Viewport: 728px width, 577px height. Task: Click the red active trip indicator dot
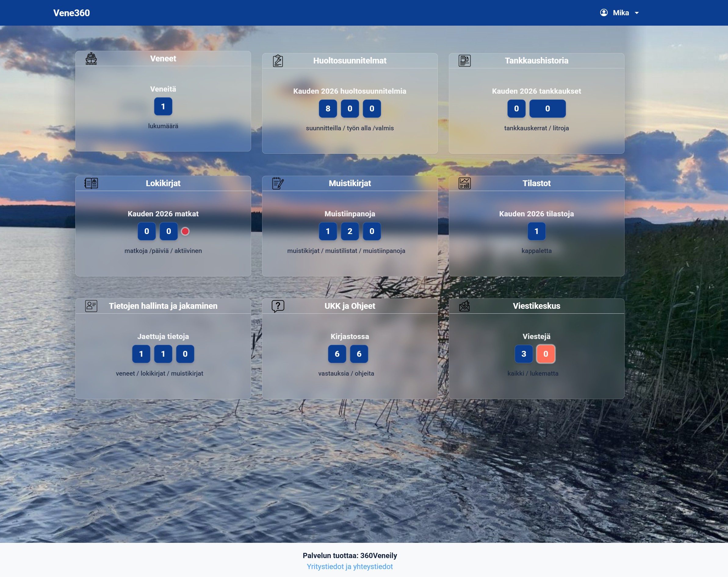tap(185, 231)
